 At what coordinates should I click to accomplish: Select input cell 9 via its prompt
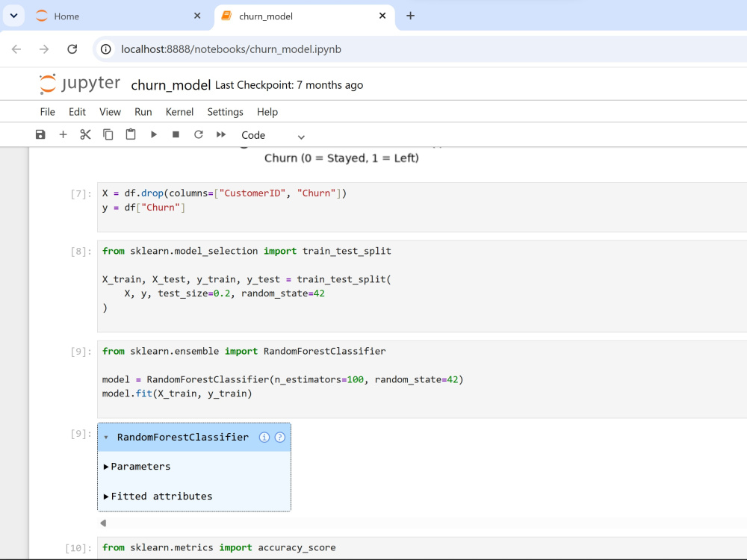click(x=81, y=352)
